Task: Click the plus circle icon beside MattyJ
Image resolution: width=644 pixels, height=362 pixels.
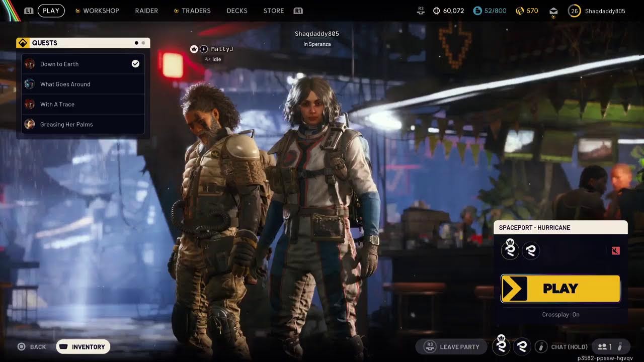Action: click(x=204, y=49)
